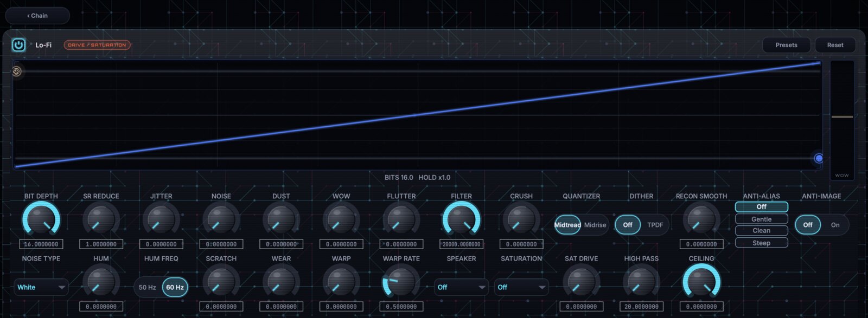
Task: Click the Scratch knob
Action: point(221,282)
